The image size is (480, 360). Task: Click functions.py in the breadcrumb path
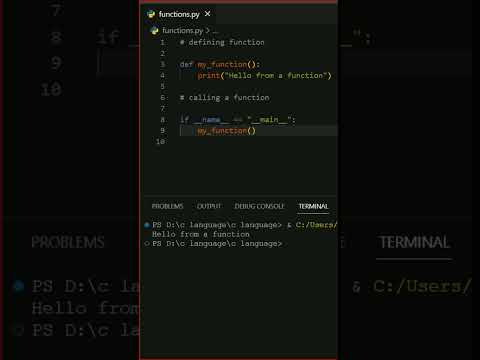coord(182,31)
